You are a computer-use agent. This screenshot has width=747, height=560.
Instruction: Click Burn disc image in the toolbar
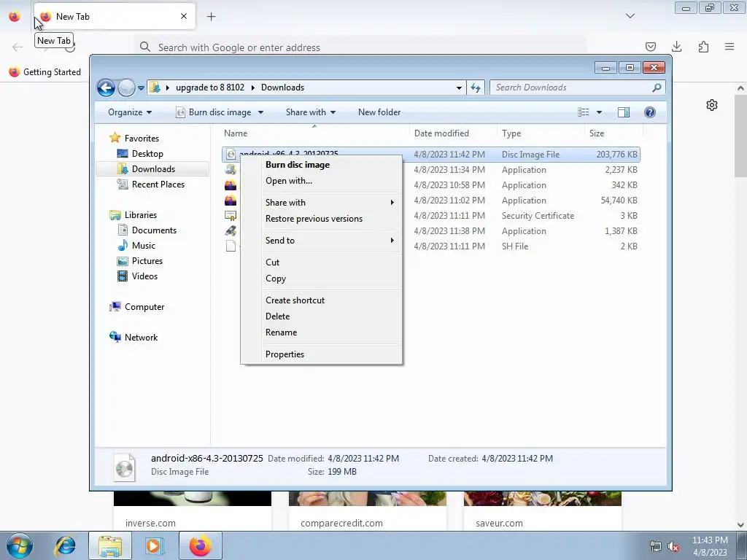(214, 112)
